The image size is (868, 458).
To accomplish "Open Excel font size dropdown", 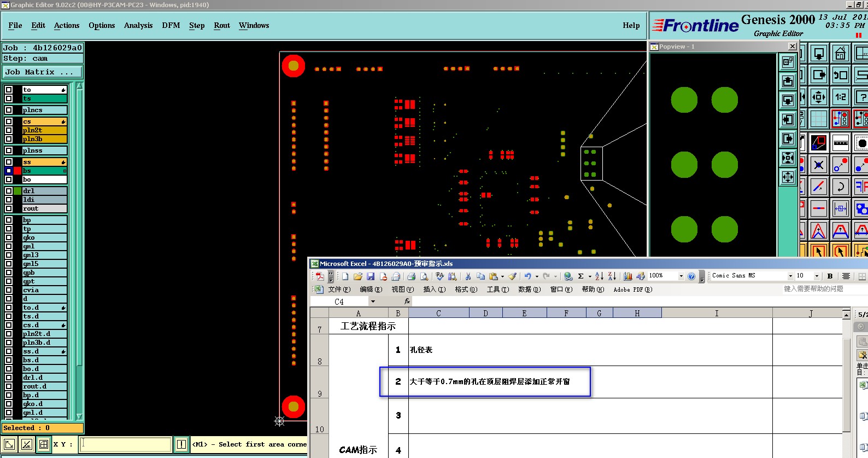I will pyautogui.click(x=817, y=276).
